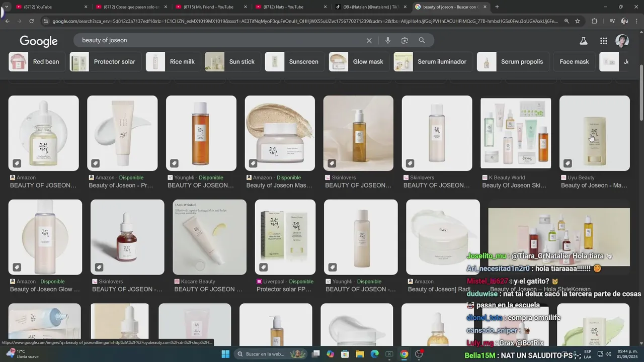Viewport: 644px width, 362px height.
Task: Open the Google apps grid
Action: [604, 41]
